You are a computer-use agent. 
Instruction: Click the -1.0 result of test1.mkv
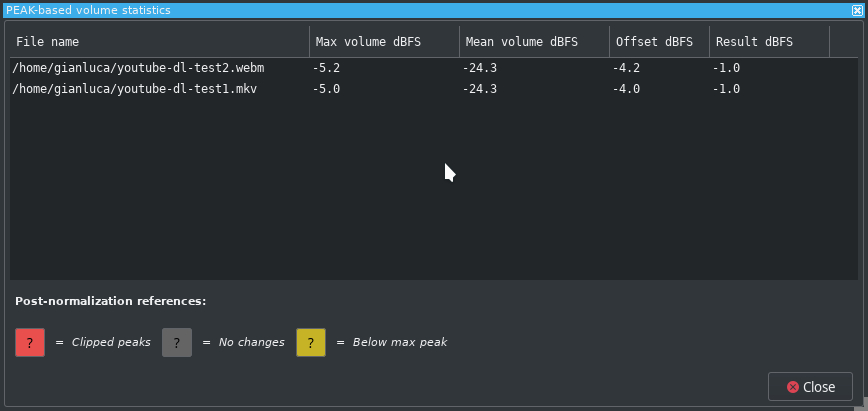pyautogui.click(x=726, y=89)
